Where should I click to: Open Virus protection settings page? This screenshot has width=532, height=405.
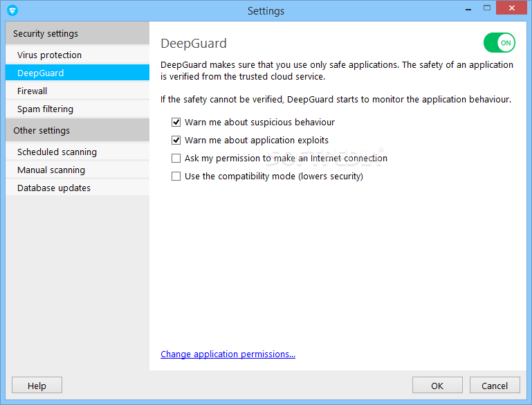(x=77, y=55)
